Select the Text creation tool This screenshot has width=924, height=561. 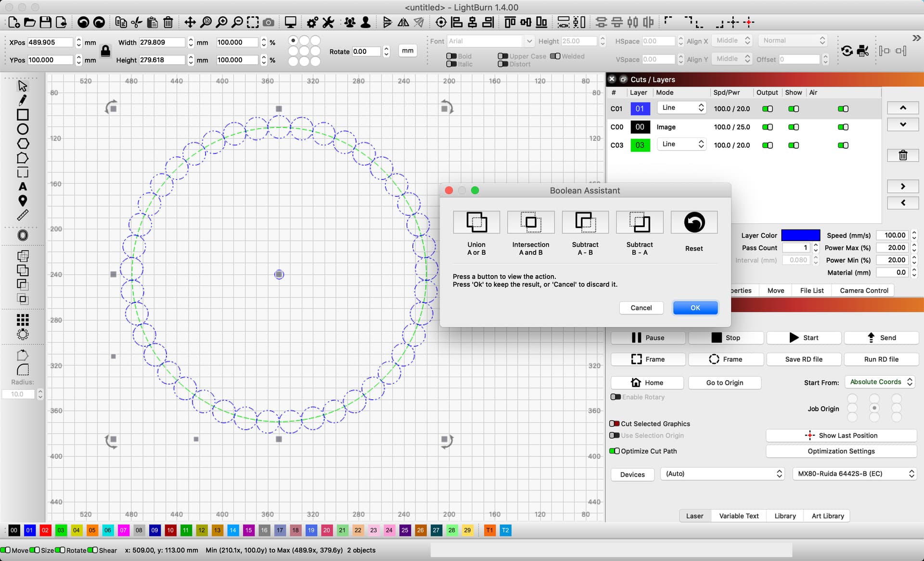point(22,187)
